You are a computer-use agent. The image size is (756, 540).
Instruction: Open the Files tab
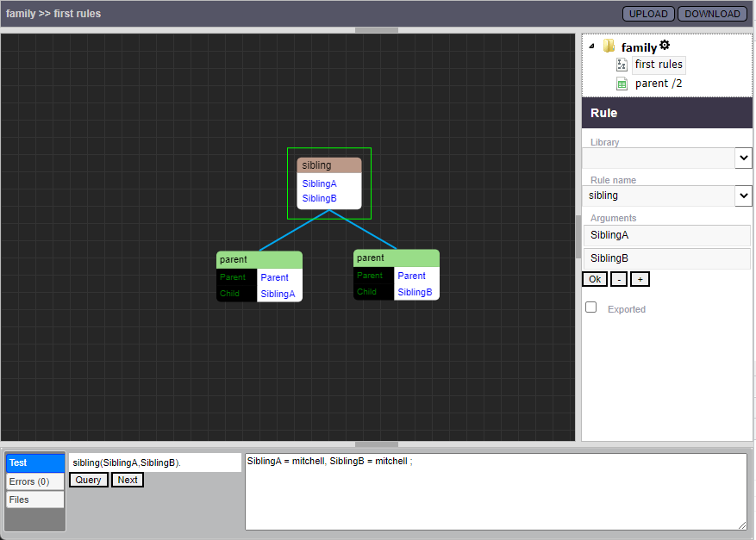tap(34, 500)
